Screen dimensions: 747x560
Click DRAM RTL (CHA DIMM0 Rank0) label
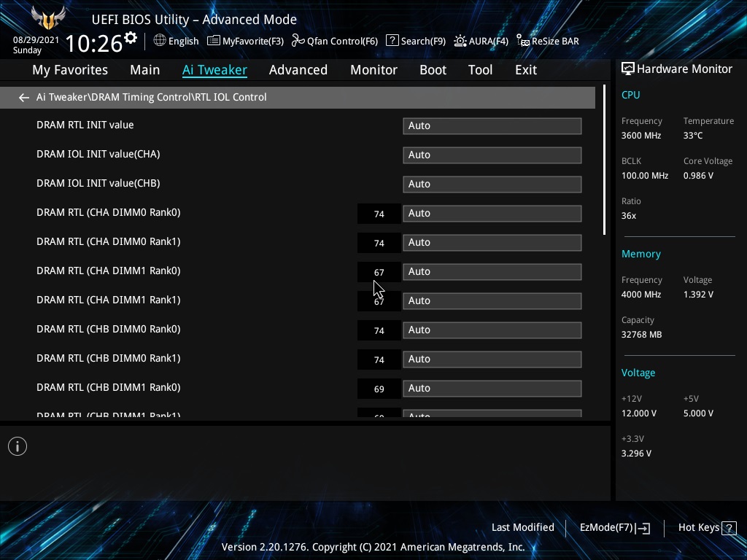[108, 212]
